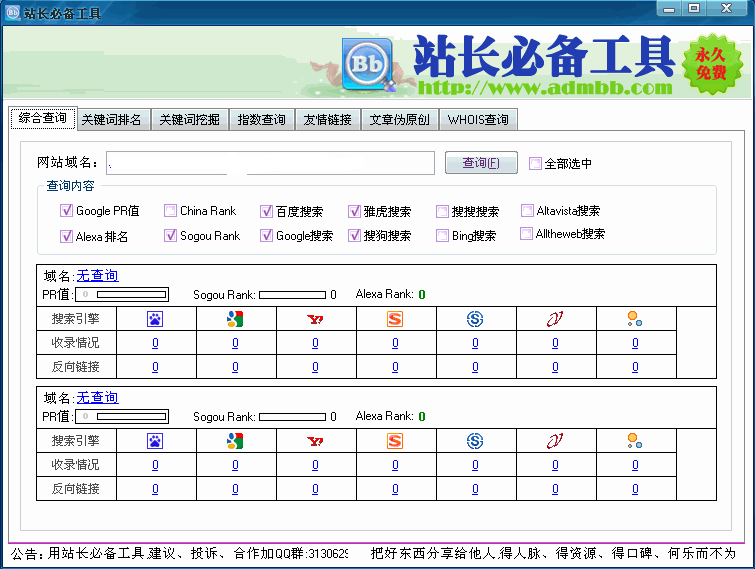Enable the China Rank checkbox

[170, 210]
